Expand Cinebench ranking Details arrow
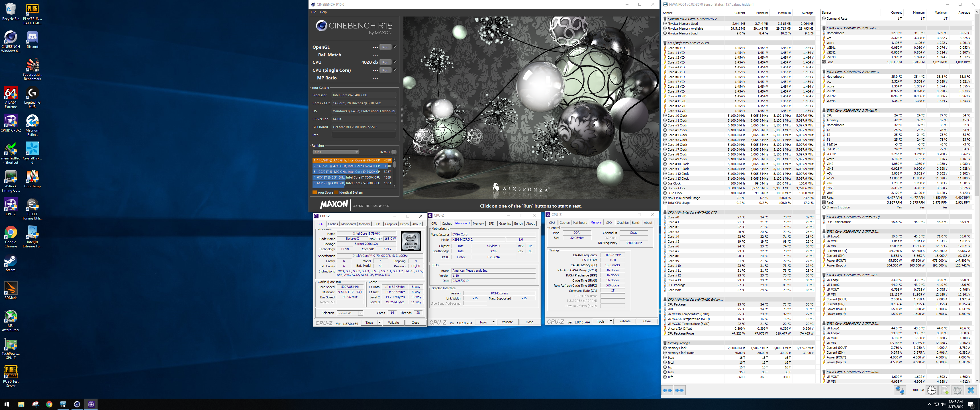The image size is (980, 410). pos(394,152)
